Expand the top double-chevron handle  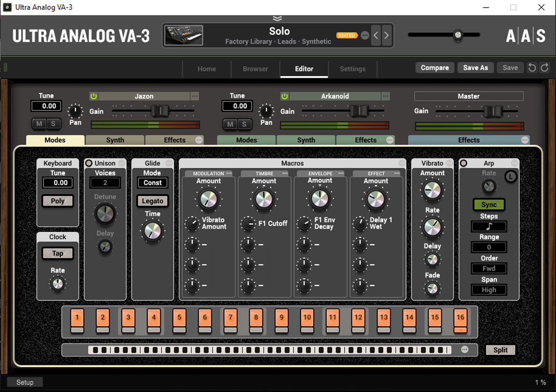pos(277,18)
